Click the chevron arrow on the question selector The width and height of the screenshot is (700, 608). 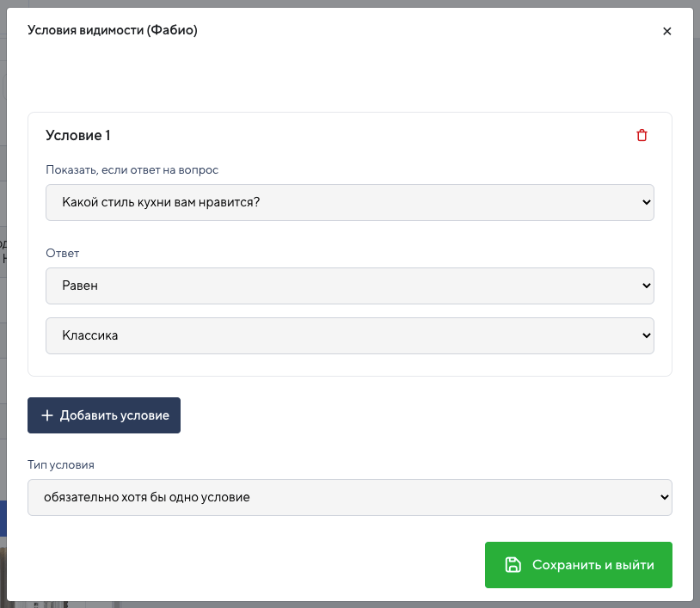click(x=646, y=202)
